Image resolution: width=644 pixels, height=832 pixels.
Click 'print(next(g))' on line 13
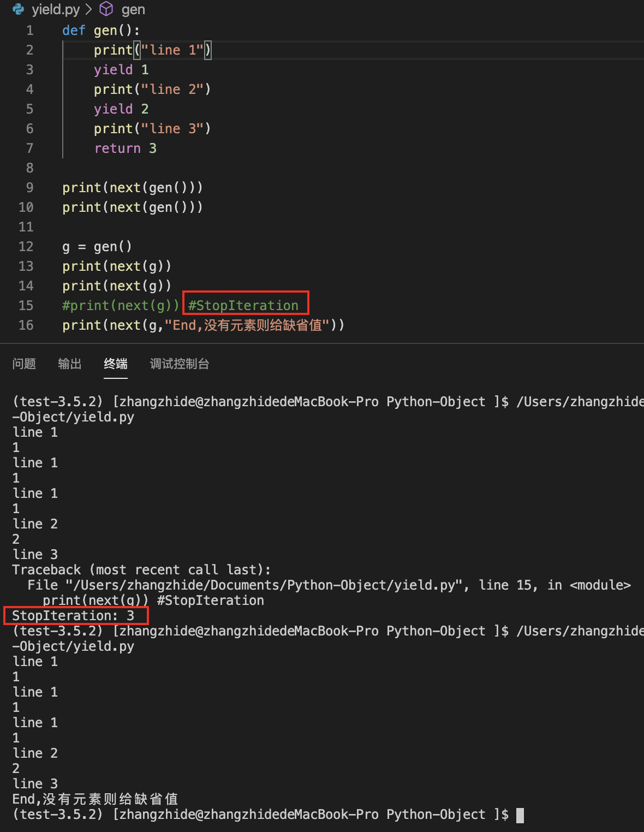[117, 266]
